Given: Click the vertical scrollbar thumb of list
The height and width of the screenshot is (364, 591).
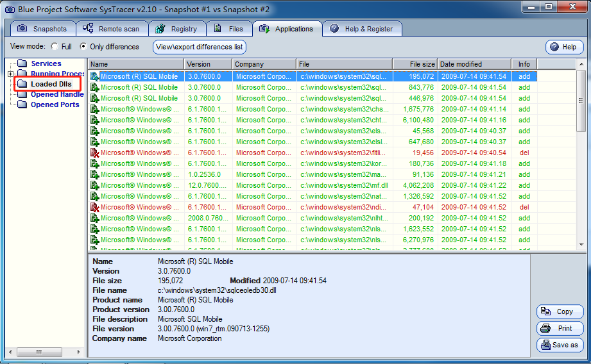Looking at the screenshot, I should 581,101.
